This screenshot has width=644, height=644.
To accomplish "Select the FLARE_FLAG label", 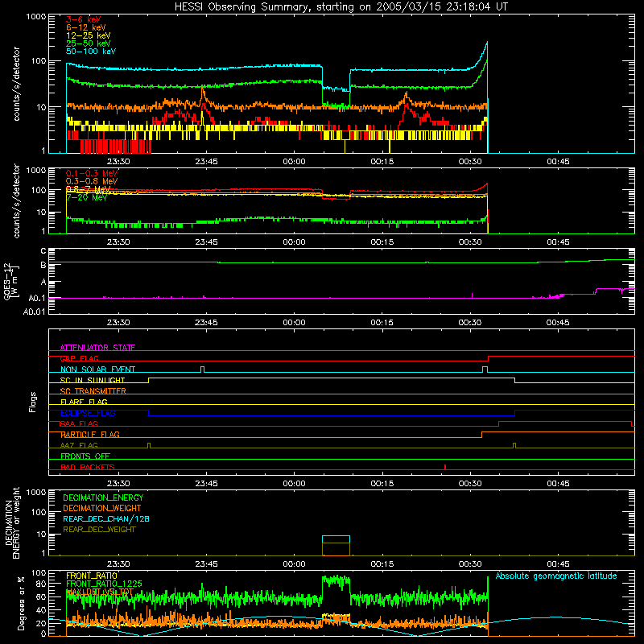I will pos(84,402).
